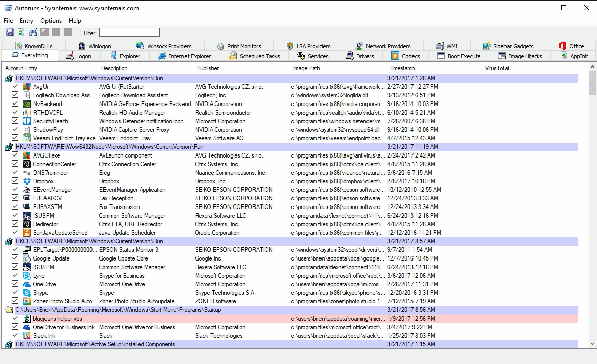597x364 pixels.
Task: Open the Options menu
Action: click(51, 21)
